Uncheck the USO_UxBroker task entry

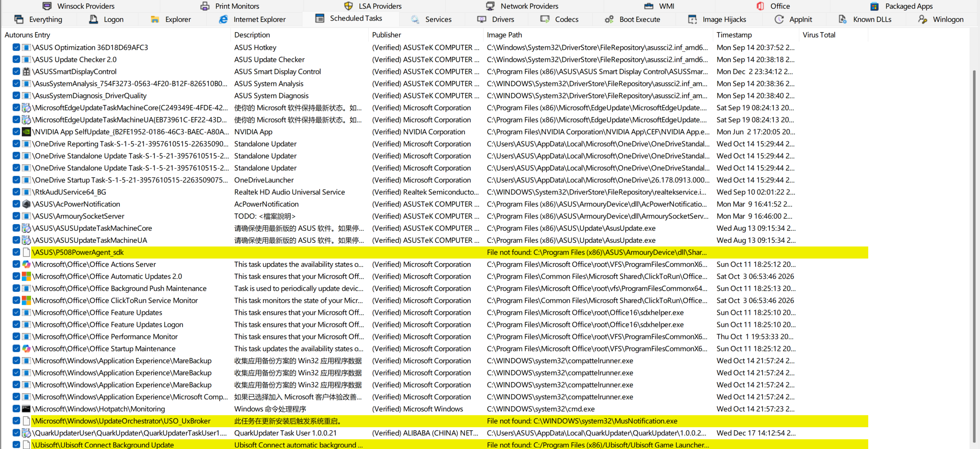point(16,421)
